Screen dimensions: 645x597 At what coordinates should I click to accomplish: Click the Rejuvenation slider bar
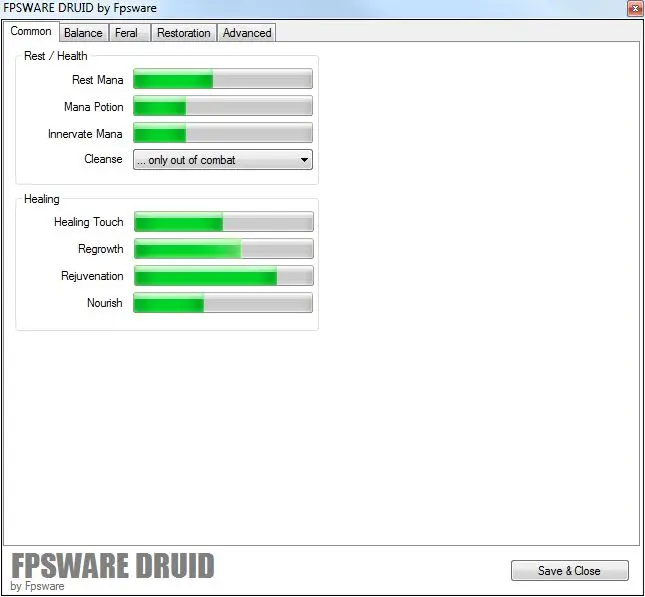point(223,276)
